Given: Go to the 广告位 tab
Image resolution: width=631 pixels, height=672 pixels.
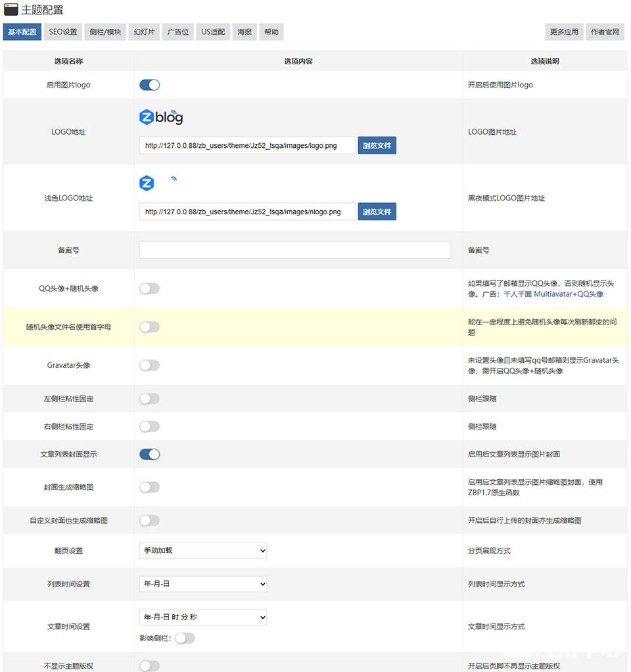Looking at the screenshot, I should coord(178,32).
